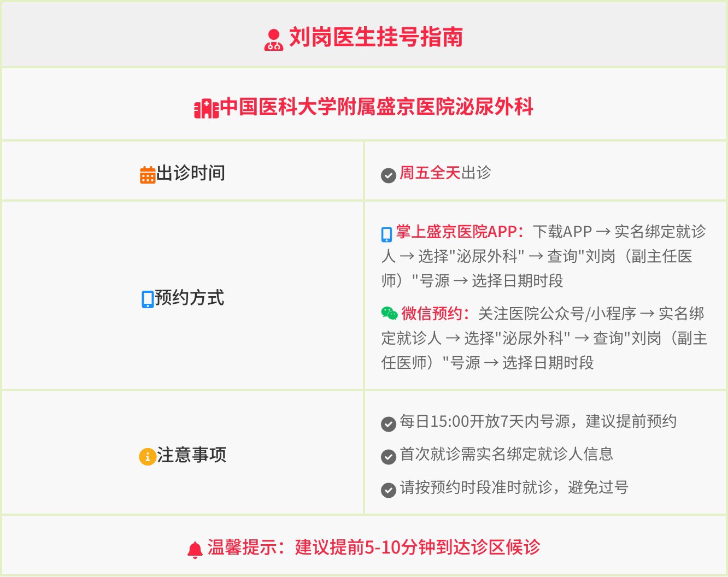Click the check mark beside 请按预约时段准时就诊
This screenshot has height=577, width=728.
tap(389, 490)
